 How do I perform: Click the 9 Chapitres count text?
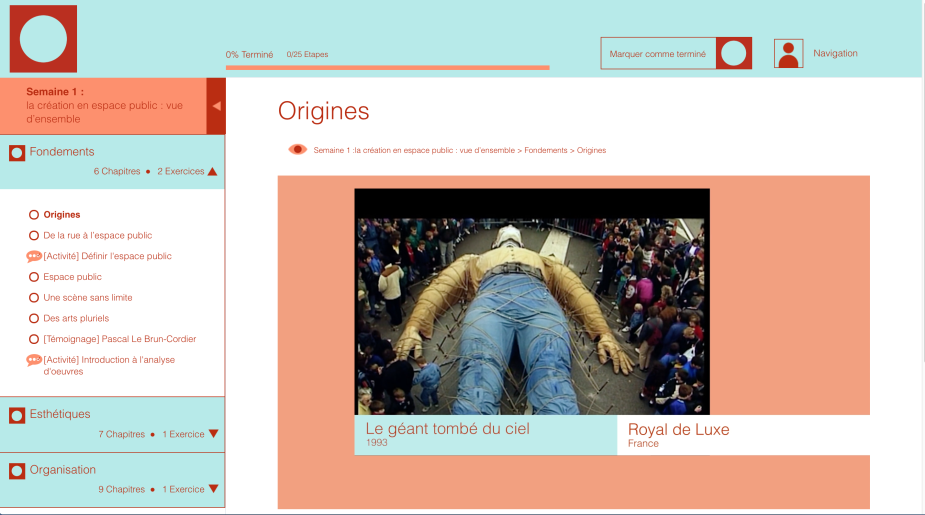coord(122,490)
